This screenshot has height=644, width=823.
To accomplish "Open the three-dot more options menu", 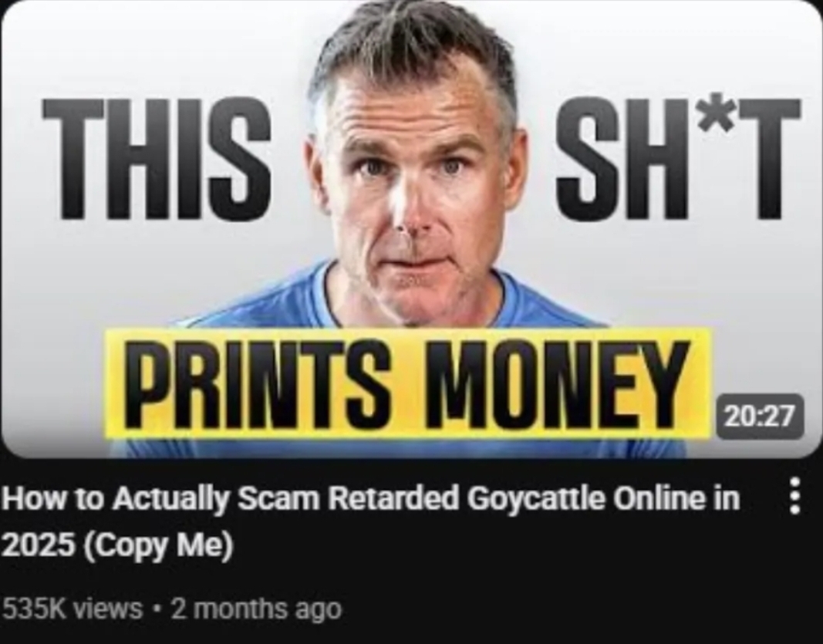I will click(795, 495).
